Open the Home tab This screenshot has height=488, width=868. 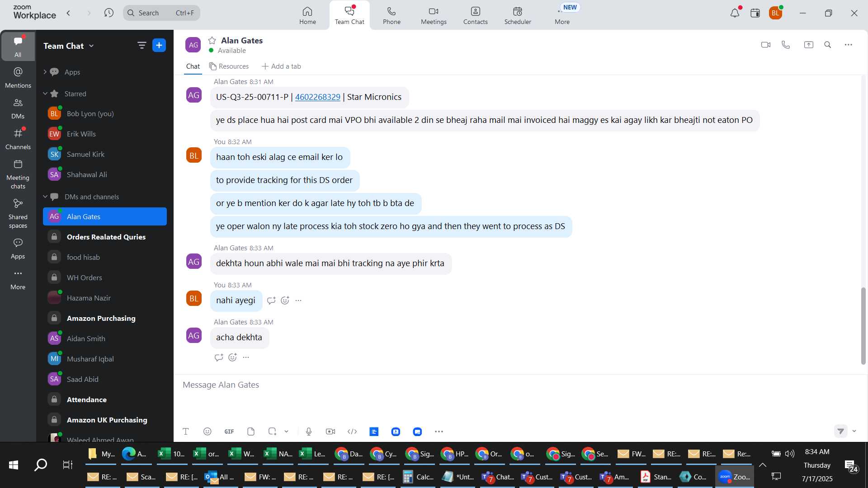click(x=307, y=15)
